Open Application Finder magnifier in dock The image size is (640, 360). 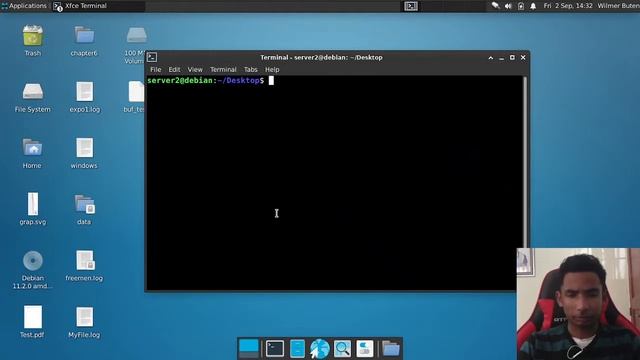coord(342,349)
